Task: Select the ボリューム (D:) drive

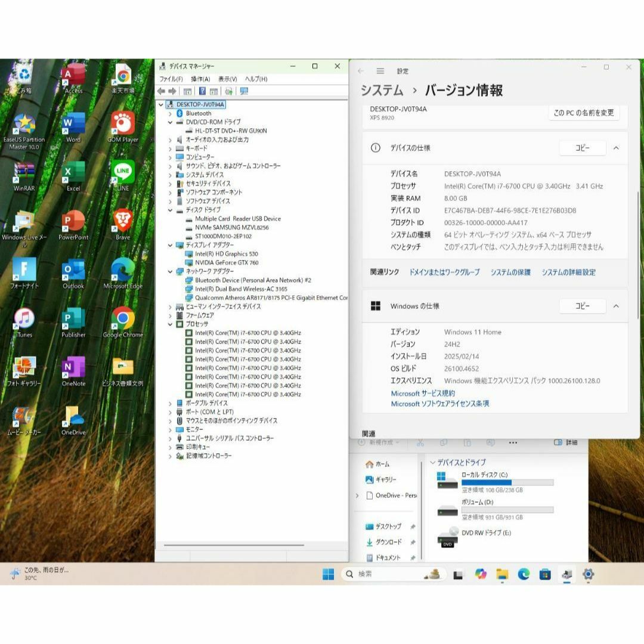Action: [496, 509]
